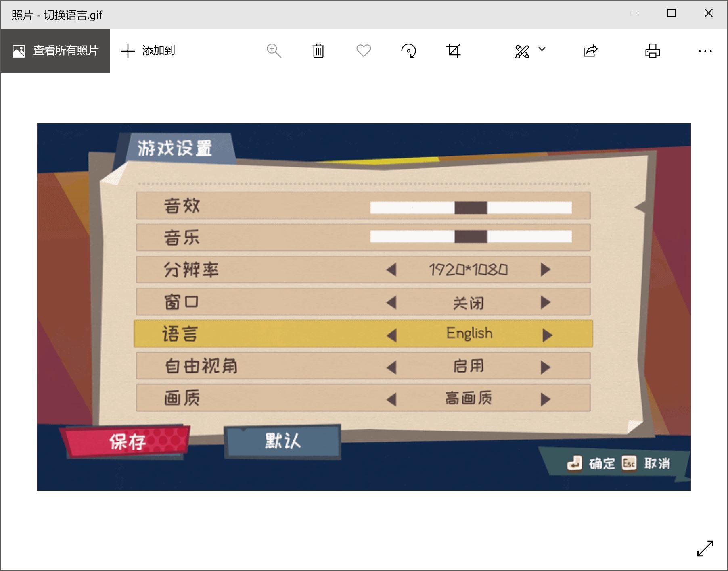Click left arrow beside 1920*1080 resolution
The height and width of the screenshot is (571, 728).
click(x=391, y=269)
